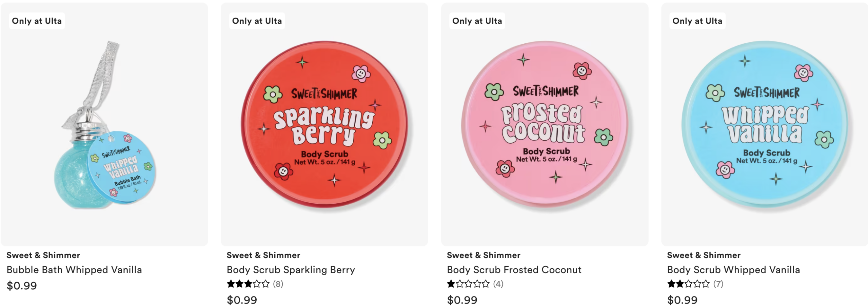Click the Body Scrub Whipped Vanilla star rating
This screenshot has height=308, width=868.
[688, 284]
